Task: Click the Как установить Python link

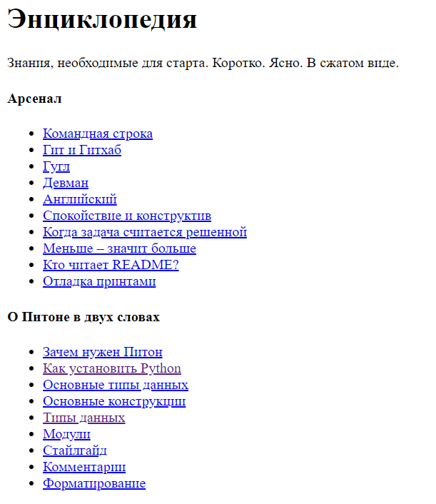Action: pos(112,368)
